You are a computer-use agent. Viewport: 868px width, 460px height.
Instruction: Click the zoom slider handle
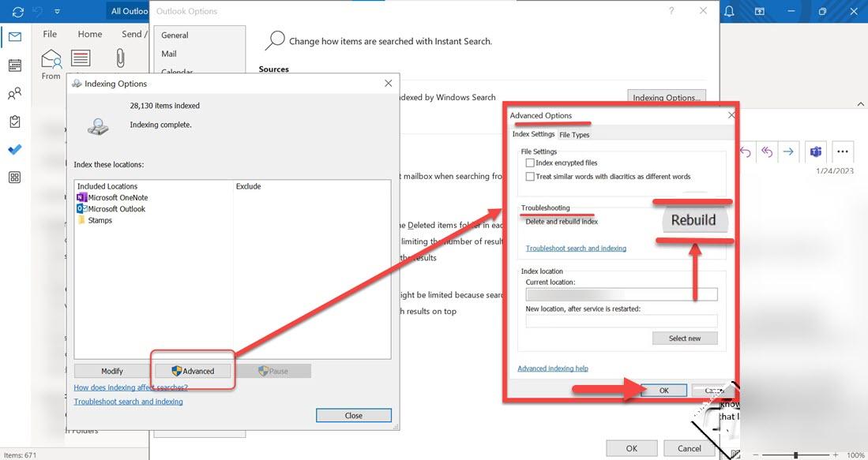click(x=795, y=455)
